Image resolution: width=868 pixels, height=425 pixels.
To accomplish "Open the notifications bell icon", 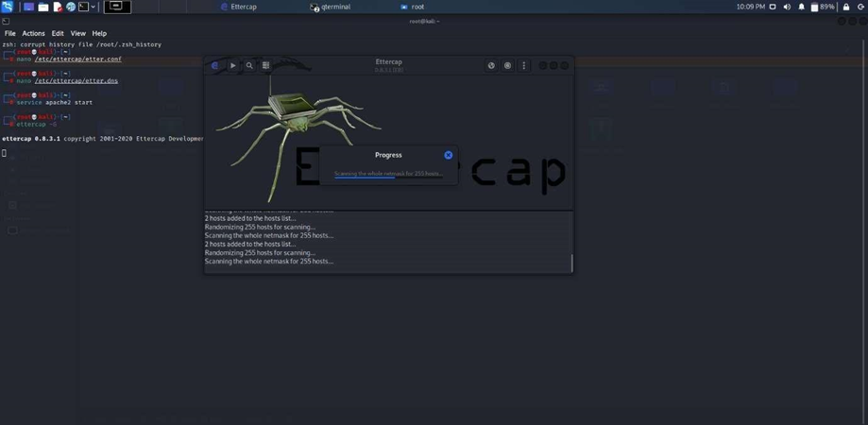I will click(802, 7).
